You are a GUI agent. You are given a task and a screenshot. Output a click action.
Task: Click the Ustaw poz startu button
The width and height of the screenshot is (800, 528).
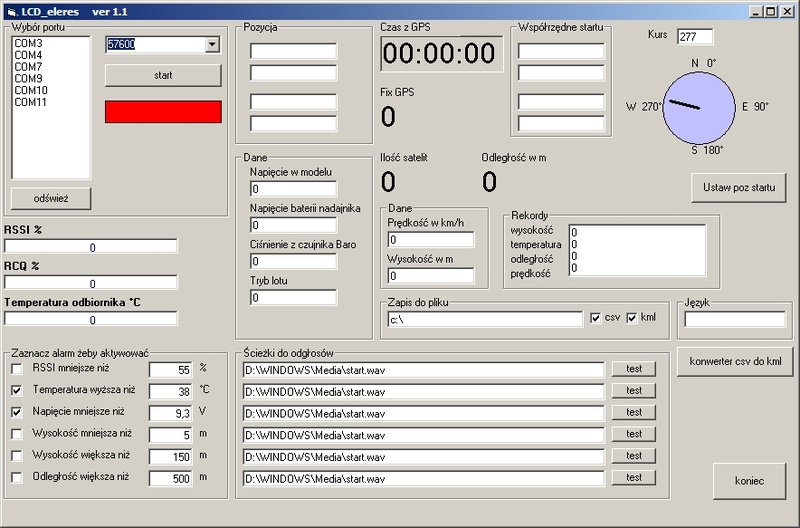click(739, 188)
